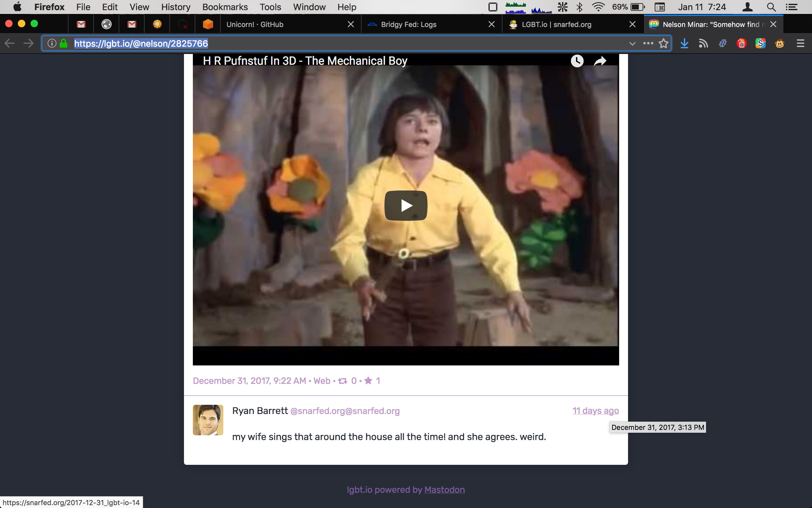Open Spotlight search magnifier
The image size is (812, 508).
click(771, 7)
